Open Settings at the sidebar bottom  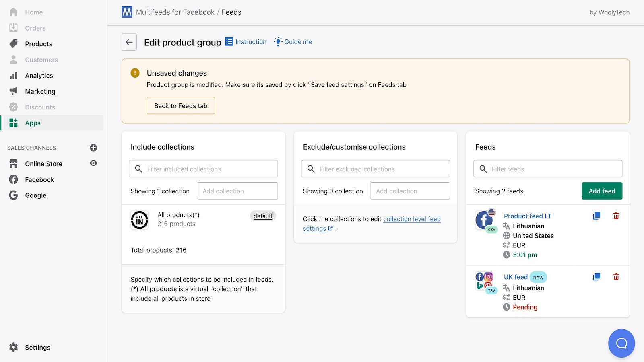37,347
